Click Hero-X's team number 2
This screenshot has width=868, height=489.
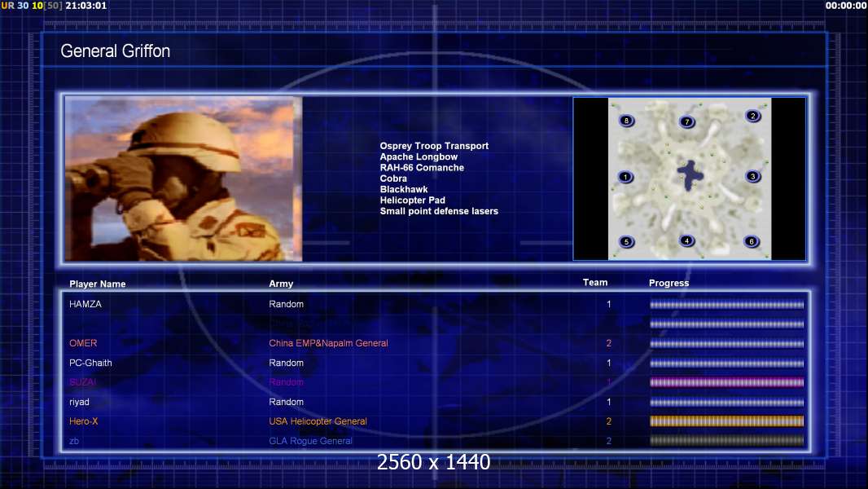[609, 421]
